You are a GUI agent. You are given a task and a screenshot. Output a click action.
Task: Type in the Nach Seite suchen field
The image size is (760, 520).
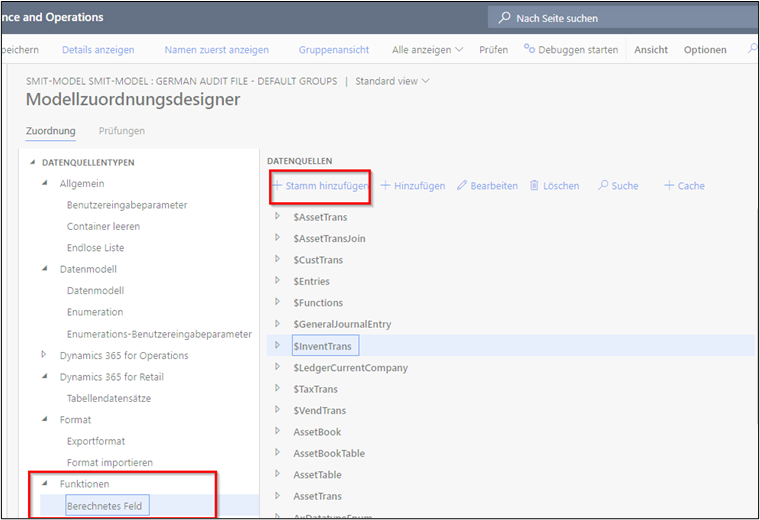[x=620, y=18]
